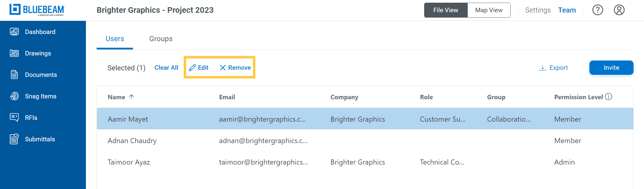Select the Users tab

(115, 39)
